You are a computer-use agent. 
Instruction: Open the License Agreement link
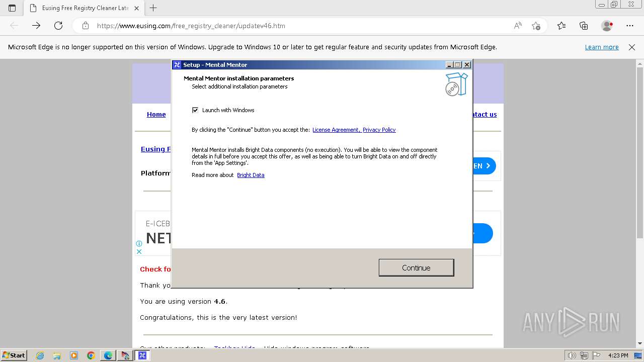point(336,130)
